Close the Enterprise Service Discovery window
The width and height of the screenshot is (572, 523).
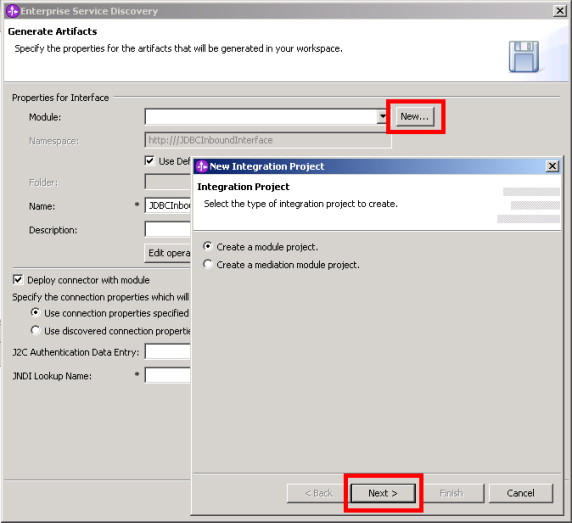tap(560, 11)
